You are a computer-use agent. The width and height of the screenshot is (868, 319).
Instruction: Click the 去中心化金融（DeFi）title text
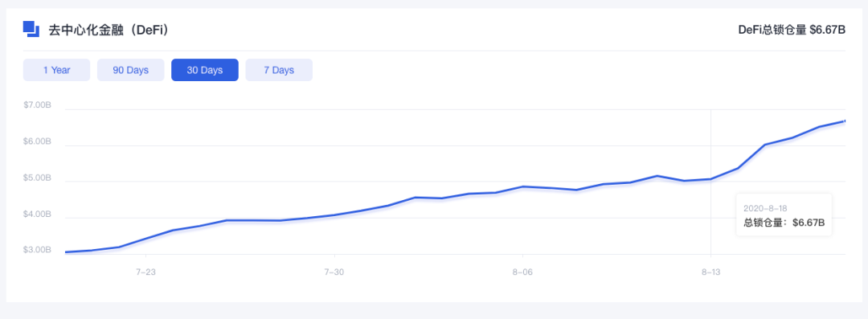[108, 30]
